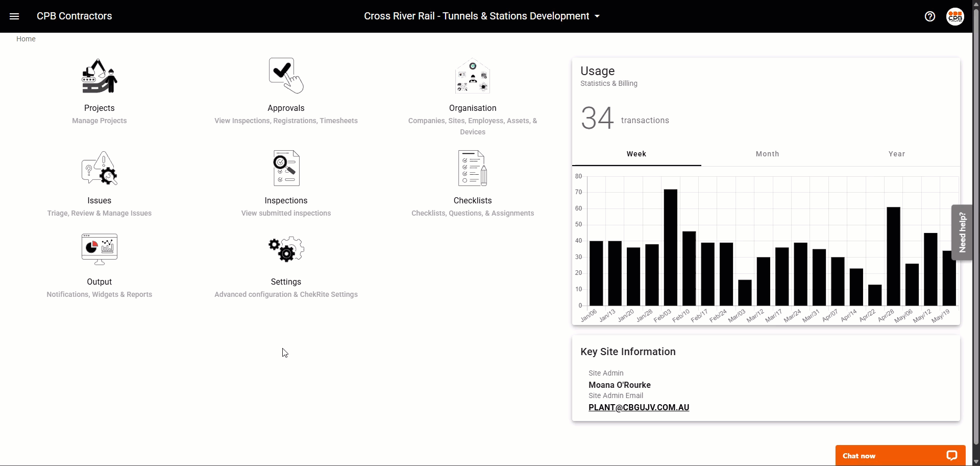Click 'Manage Projects' subtitle text
The width and height of the screenshot is (980, 466).
click(100, 121)
